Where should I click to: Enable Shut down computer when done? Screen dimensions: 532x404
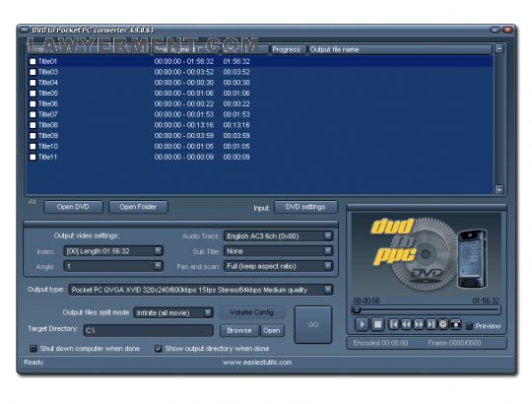point(33,349)
